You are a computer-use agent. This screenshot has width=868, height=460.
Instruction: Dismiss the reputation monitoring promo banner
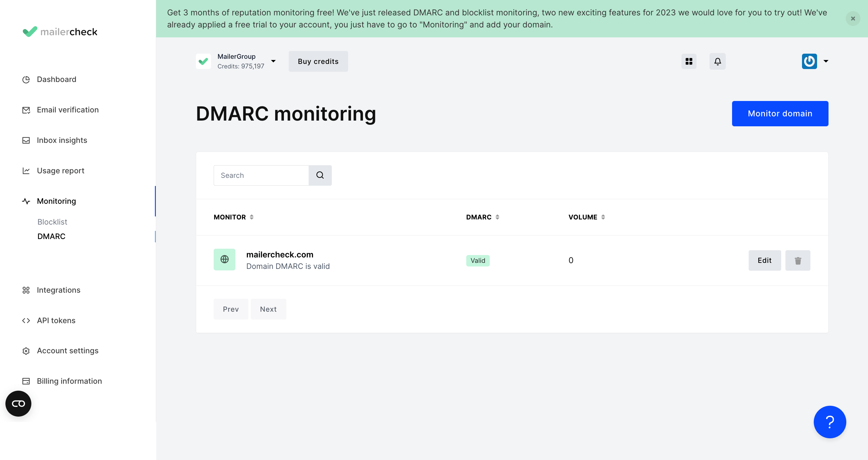(x=853, y=18)
